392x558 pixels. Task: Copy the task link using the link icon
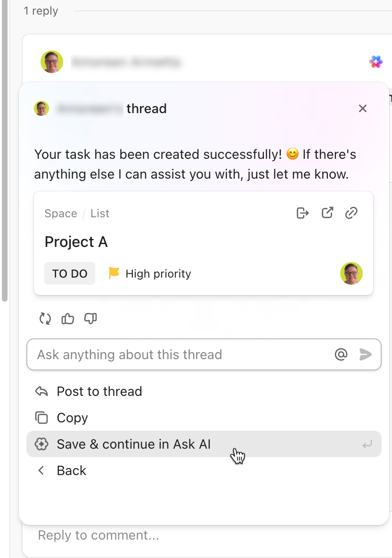[x=352, y=213]
